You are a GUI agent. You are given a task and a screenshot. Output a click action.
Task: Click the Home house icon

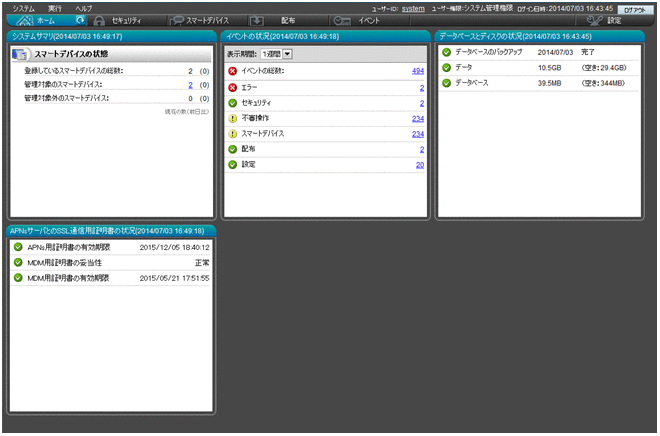(x=24, y=21)
